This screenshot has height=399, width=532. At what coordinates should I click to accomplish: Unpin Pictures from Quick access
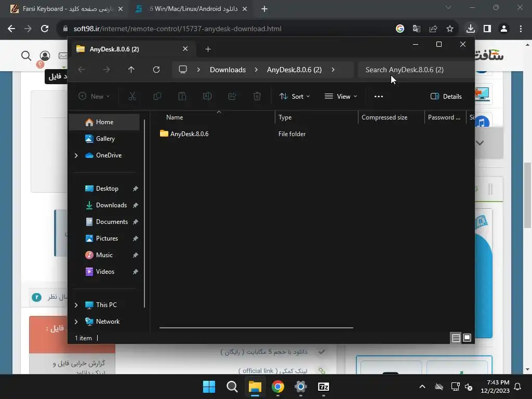tap(136, 238)
